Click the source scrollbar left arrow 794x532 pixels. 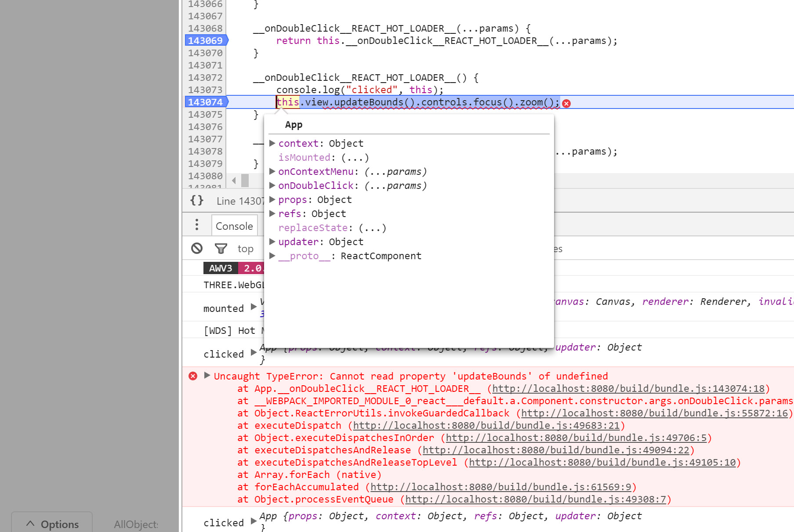point(234,181)
